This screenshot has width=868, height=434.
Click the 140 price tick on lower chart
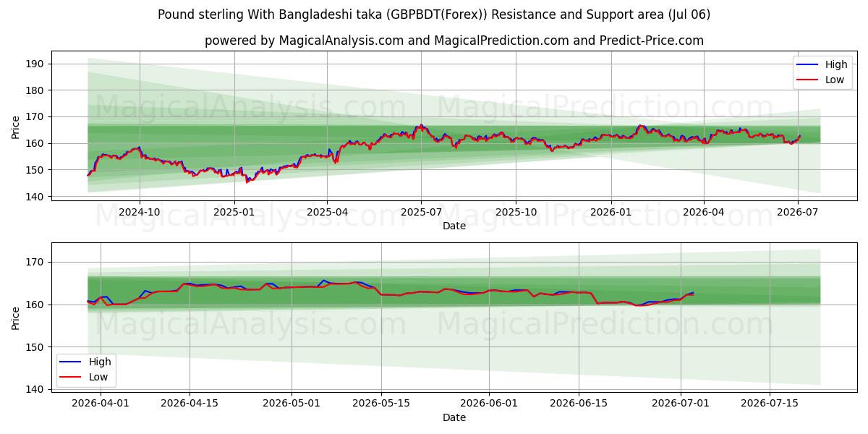point(35,390)
